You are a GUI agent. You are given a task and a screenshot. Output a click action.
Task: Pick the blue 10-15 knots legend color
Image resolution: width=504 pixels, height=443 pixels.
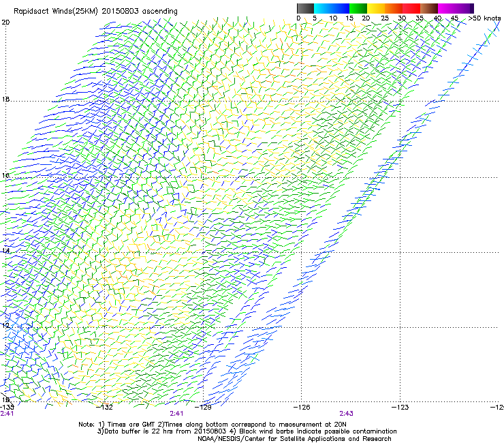pyautogui.click(x=341, y=8)
